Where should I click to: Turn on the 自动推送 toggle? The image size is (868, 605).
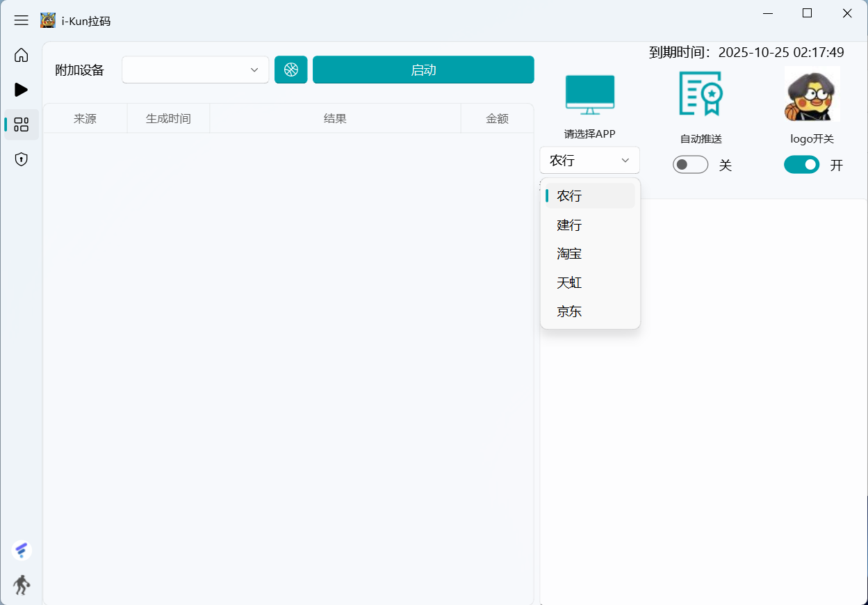(x=690, y=164)
